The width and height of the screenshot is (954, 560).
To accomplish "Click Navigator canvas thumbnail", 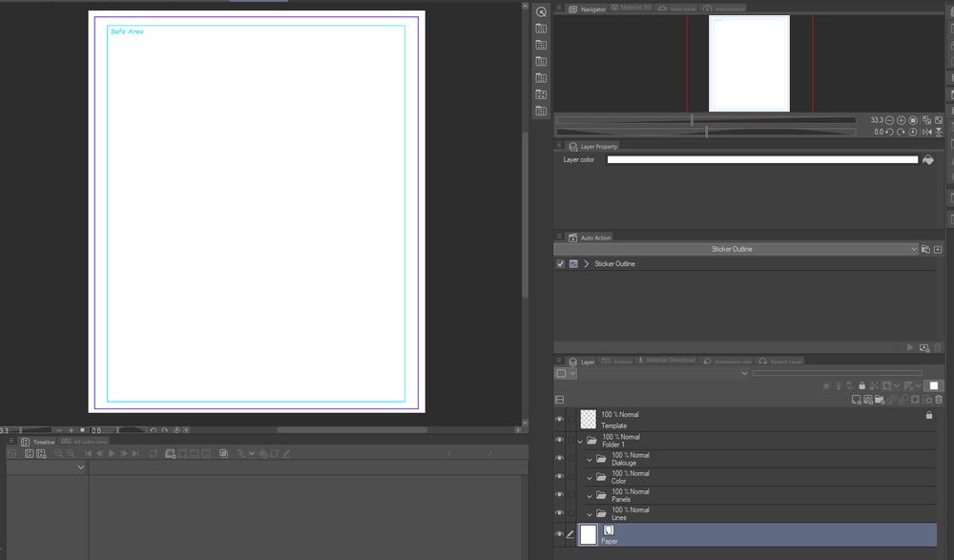I will 749,63.
